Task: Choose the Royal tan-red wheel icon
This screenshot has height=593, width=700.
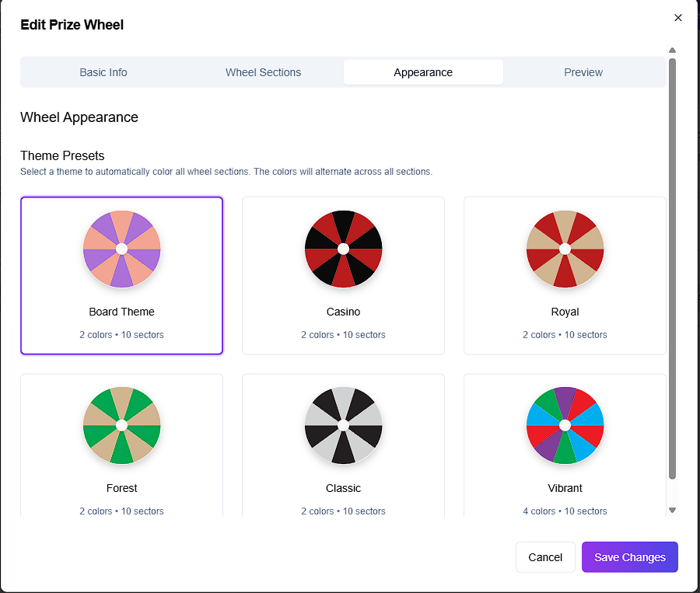Action: pos(565,249)
